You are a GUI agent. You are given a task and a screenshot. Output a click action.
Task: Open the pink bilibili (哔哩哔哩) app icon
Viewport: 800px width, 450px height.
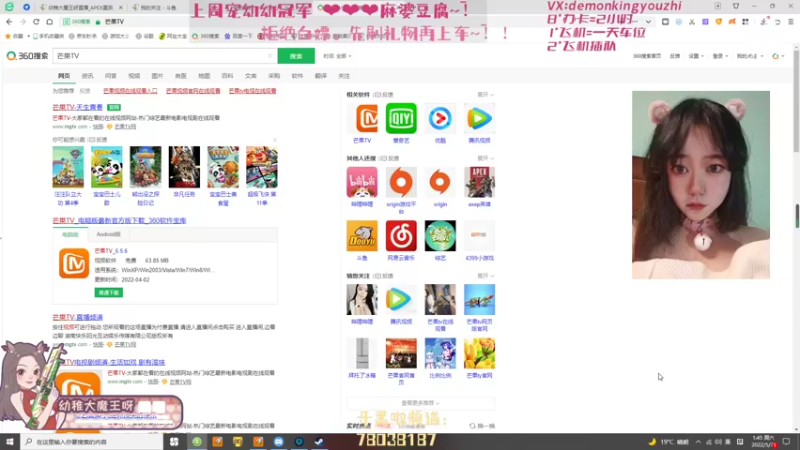[362, 182]
